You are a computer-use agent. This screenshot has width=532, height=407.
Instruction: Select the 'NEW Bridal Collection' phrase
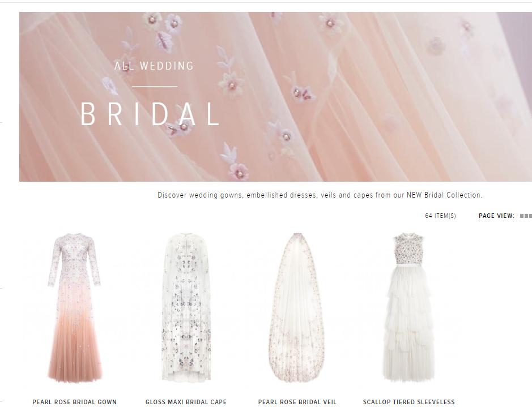point(444,195)
